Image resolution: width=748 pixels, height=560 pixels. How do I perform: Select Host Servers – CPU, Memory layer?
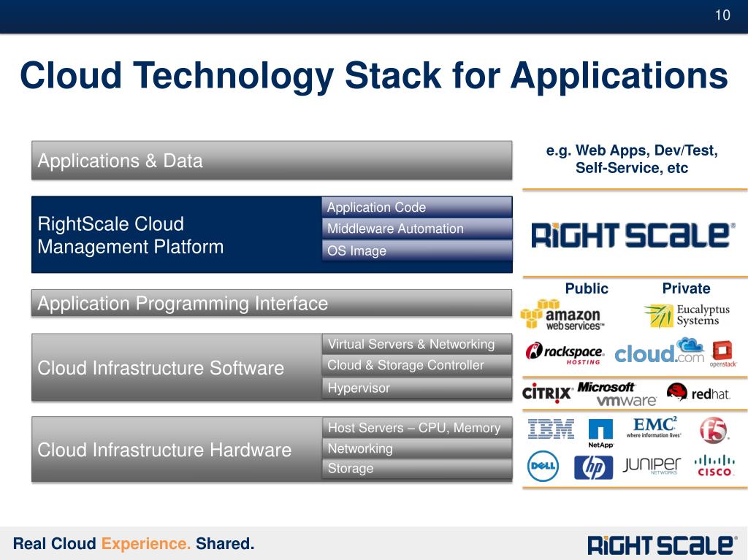[417, 428]
